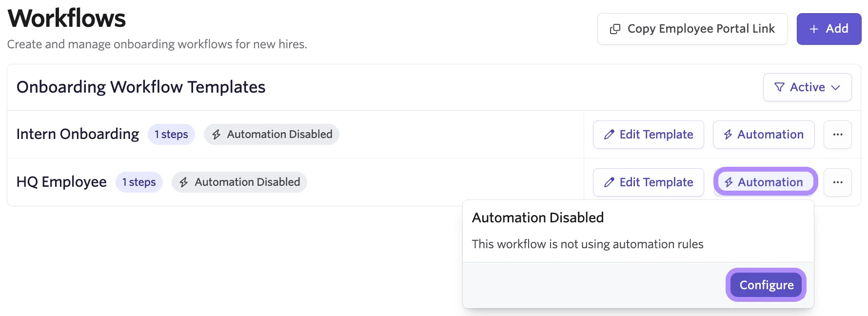Viewport: 868px width, 316px height.
Task: Click the lightning icon in HQ Employee's Automation button
Action: (728, 182)
